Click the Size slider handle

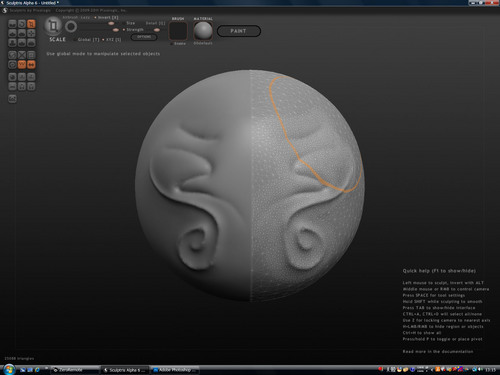click(111, 23)
